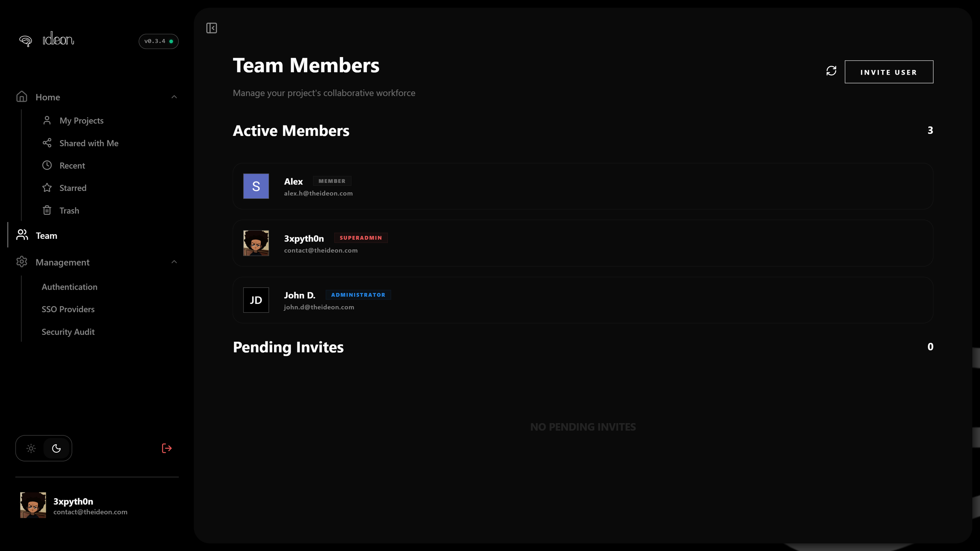Click the red logout icon
Viewport: 980px width, 551px height.
tap(167, 448)
